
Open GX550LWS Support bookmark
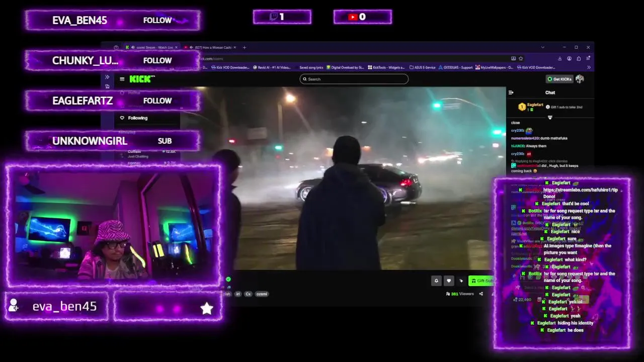coord(456,67)
